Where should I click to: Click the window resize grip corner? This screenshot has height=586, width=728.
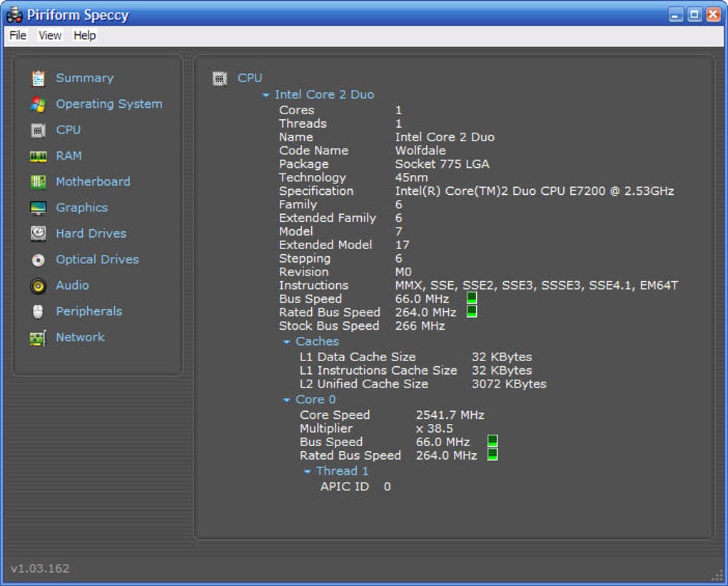[x=717, y=576]
